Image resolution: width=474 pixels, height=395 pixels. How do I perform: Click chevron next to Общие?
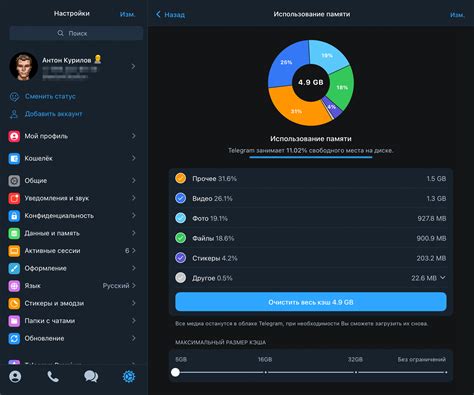tap(133, 180)
